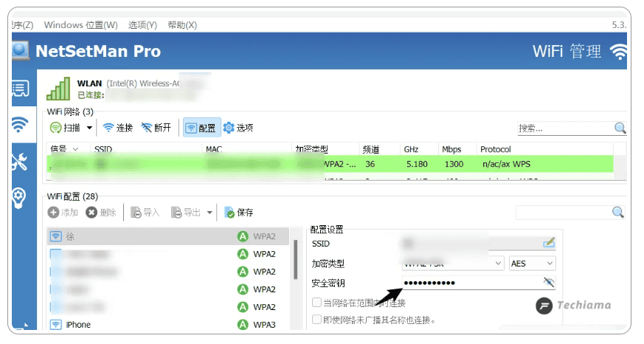
Task: Open the 扫描 dropdown arrow
Action: (89, 128)
